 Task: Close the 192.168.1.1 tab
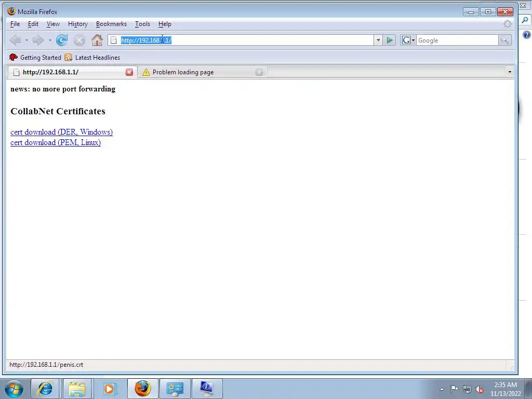(x=129, y=72)
